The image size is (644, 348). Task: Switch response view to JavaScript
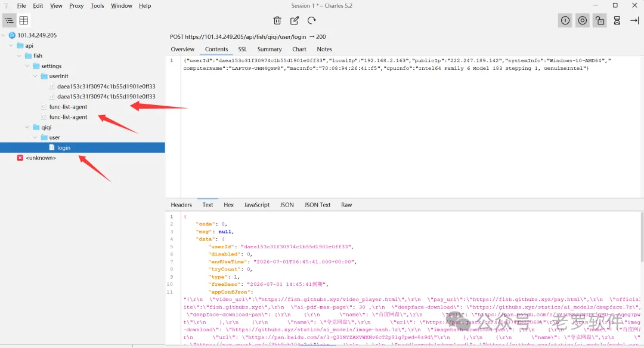[x=256, y=205]
